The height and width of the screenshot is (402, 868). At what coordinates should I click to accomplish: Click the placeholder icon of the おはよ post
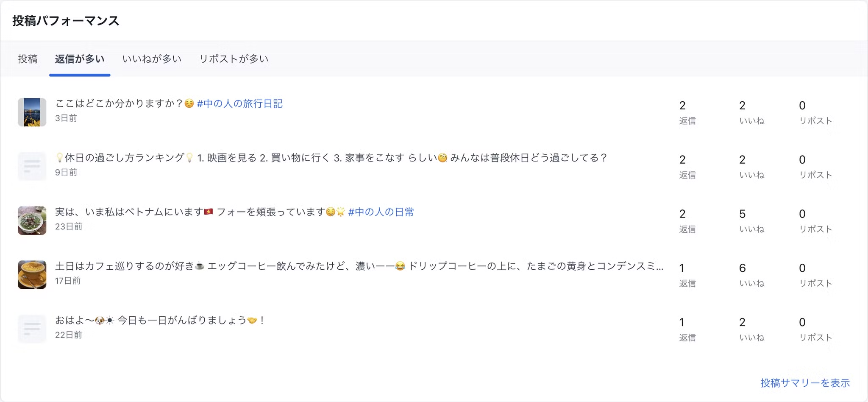coord(32,329)
